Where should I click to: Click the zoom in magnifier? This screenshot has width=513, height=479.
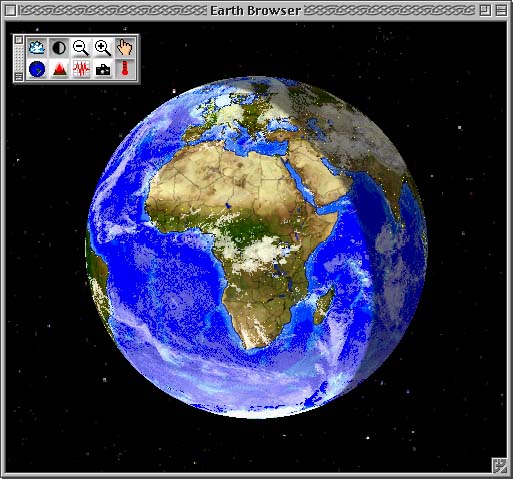(103, 47)
